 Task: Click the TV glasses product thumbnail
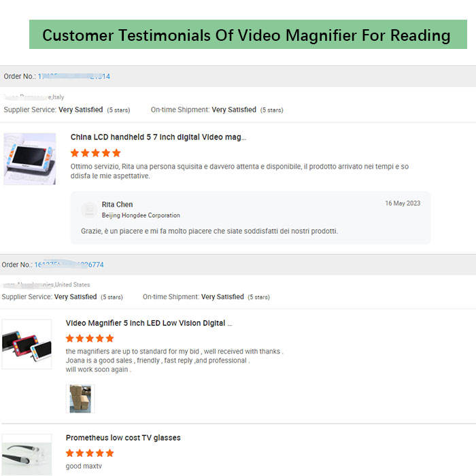27,454
